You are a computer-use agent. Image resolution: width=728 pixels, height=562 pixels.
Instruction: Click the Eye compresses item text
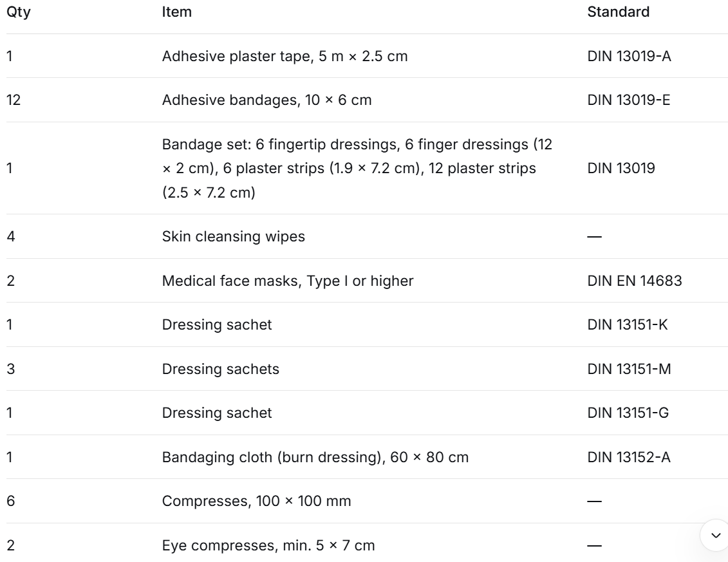pyautogui.click(x=268, y=545)
